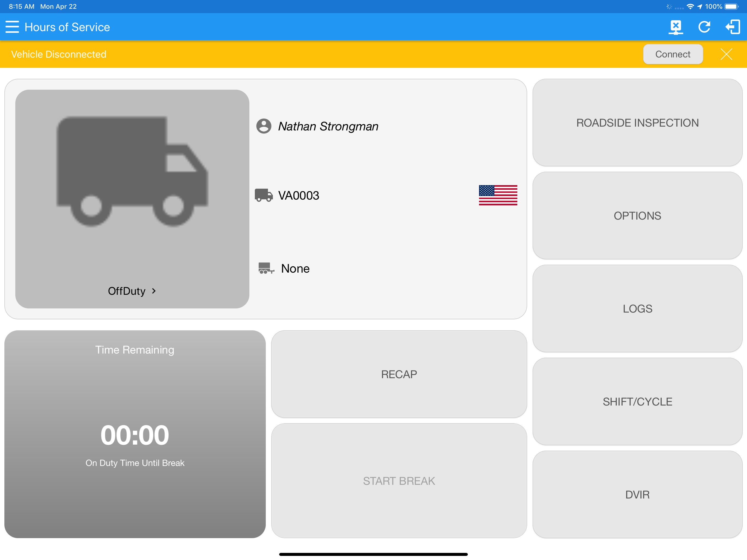Open DVIR
The width and height of the screenshot is (747, 560).
(x=637, y=494)
